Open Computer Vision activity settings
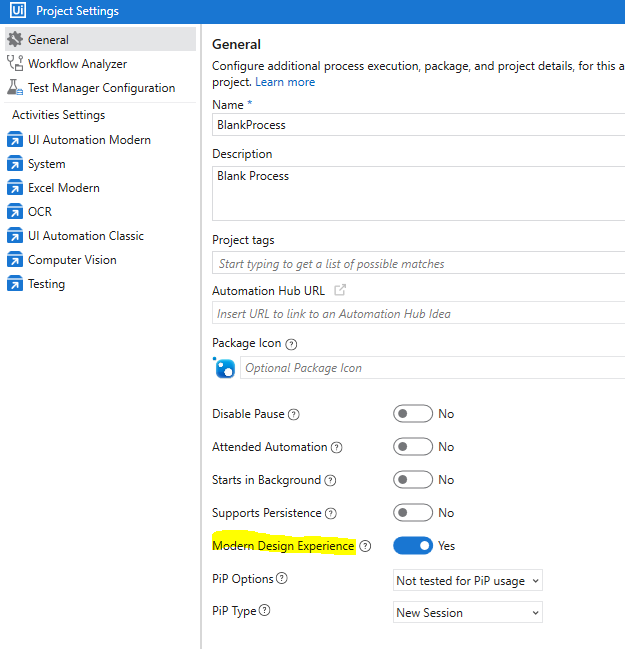This screenshot has height=649, width=625. 100,260
